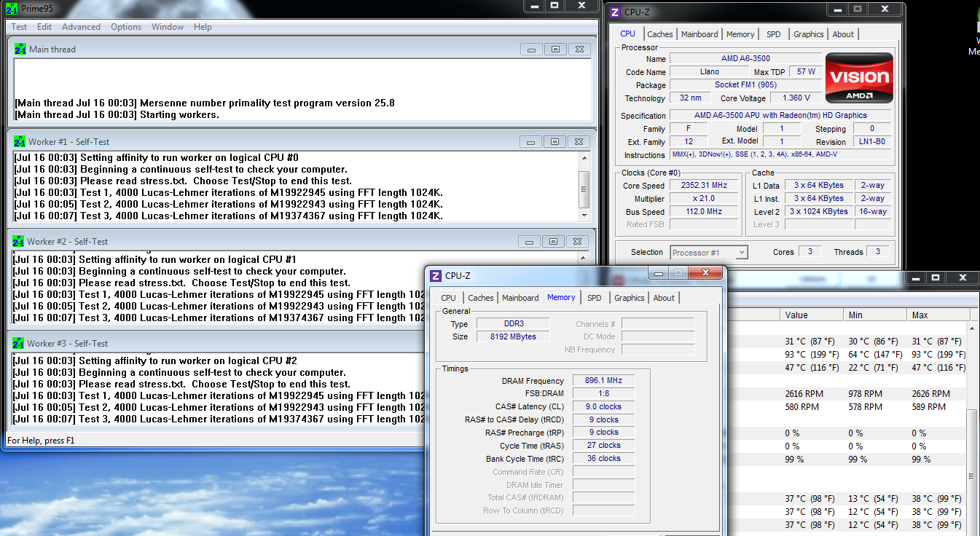Restore the Worker #1 Self-Test window
The height and width of the screenshot is (536, 980).
[555, 141]
